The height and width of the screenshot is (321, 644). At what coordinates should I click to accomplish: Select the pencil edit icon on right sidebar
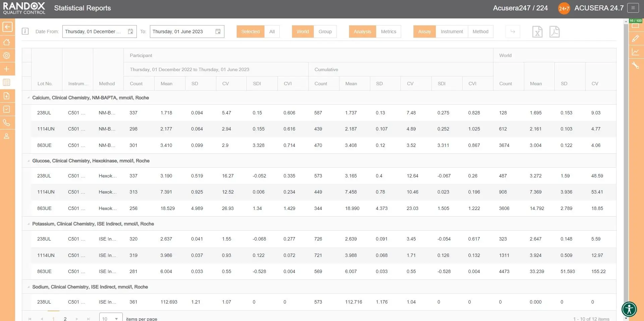click(636, 39)
